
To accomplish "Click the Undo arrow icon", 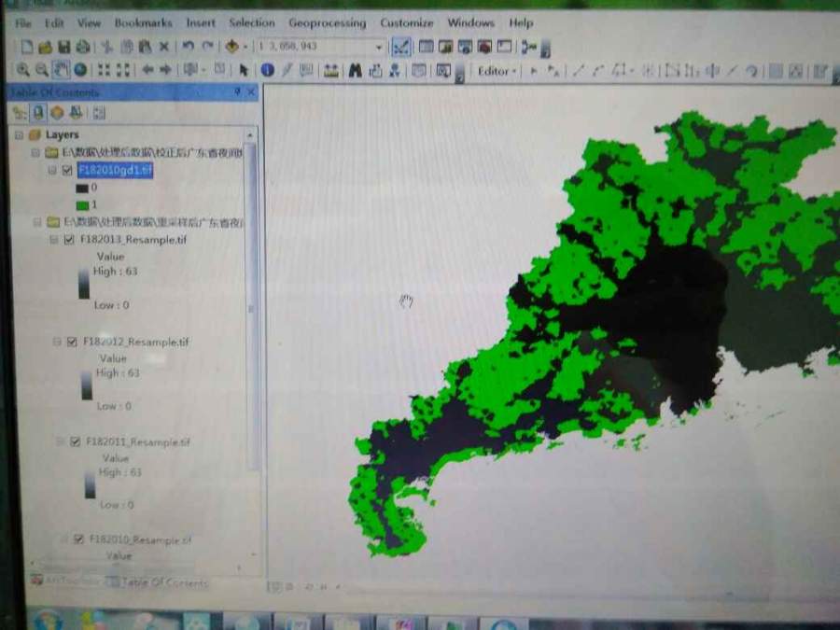I will click(x=188, y=47).
